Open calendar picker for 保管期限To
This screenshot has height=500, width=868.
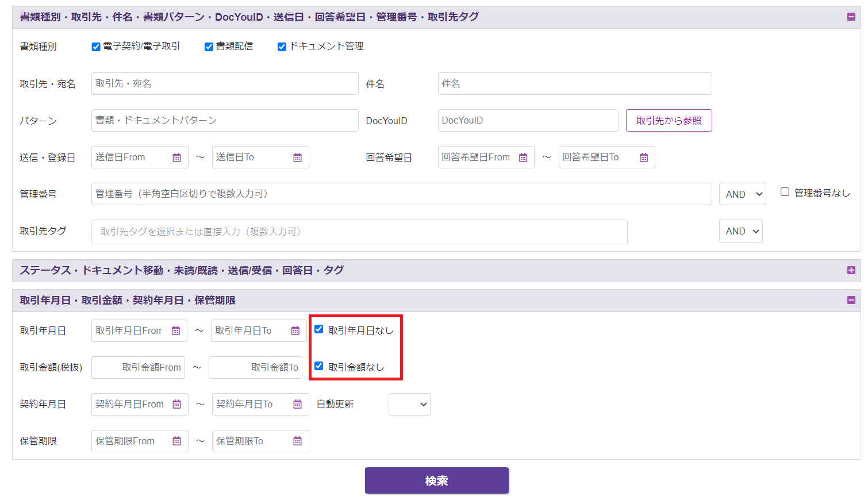[x=297, y=441]
